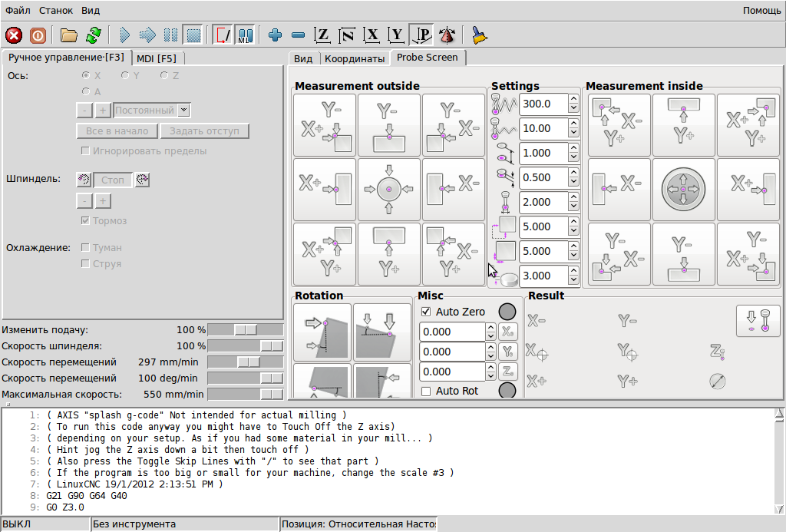This screenshot has width=786, height=532.
Task: Decrease the 3.000 settings value stepper
Action: tap(573, 280)
